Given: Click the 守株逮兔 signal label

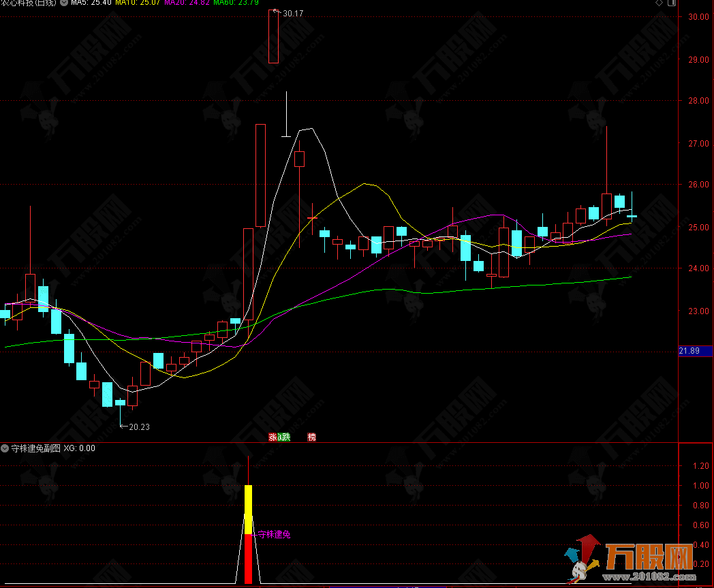Looking at the screenshot, I should click(x=273, y=535).
